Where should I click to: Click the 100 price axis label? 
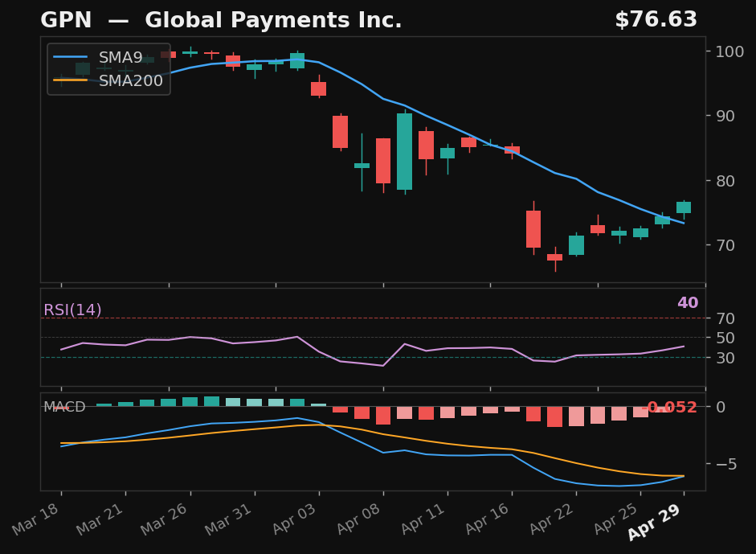point(729,51)
